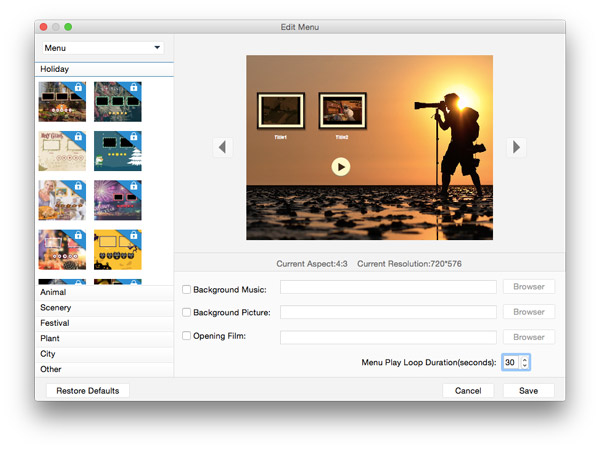
Task: Click the loop duration stepper arrows
Action: (525, 362)
